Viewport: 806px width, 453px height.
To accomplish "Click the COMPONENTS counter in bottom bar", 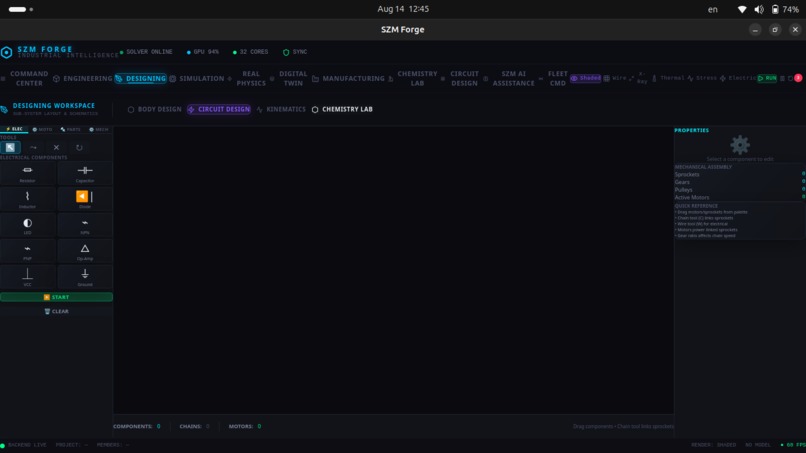I will tap(137, 426).
